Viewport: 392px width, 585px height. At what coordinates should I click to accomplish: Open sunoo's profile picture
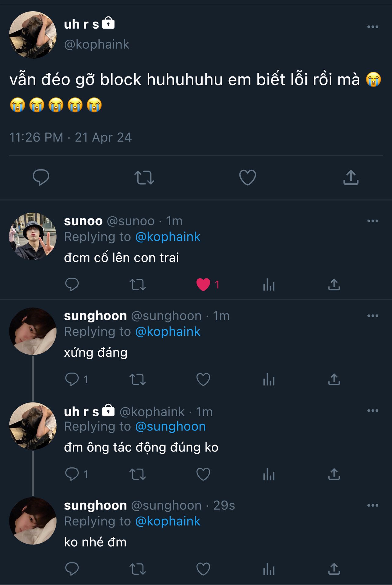[33, 236]
